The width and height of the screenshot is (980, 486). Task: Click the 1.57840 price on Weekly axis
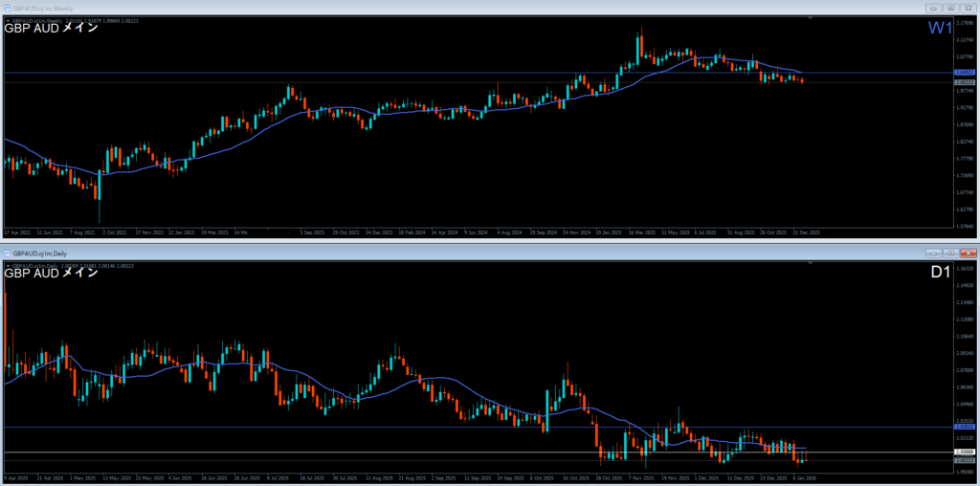pos(965,226)
